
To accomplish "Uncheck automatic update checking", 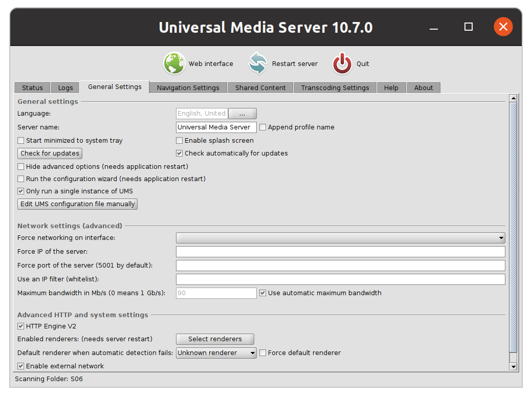I will (180, 153).
